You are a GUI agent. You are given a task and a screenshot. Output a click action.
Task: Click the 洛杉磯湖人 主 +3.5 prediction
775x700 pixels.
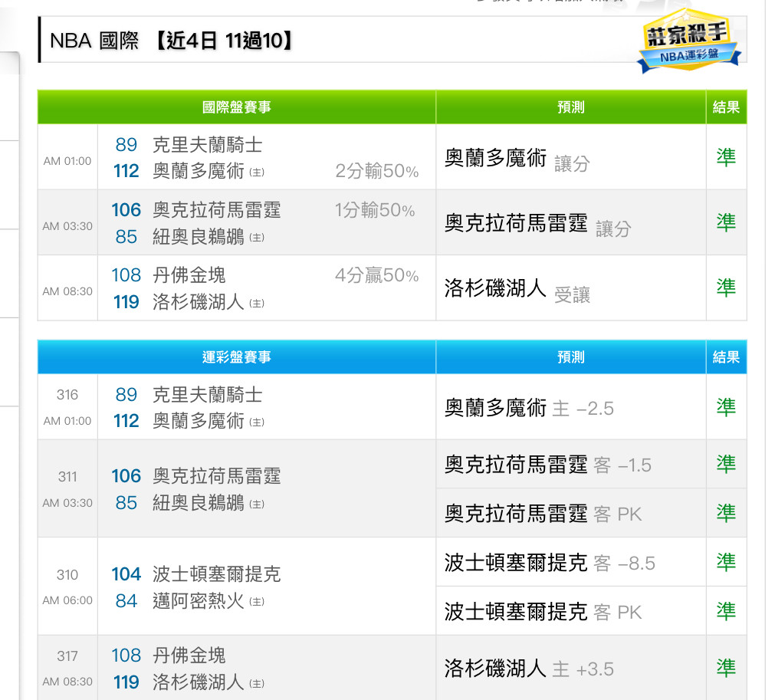tap(529, 669)
